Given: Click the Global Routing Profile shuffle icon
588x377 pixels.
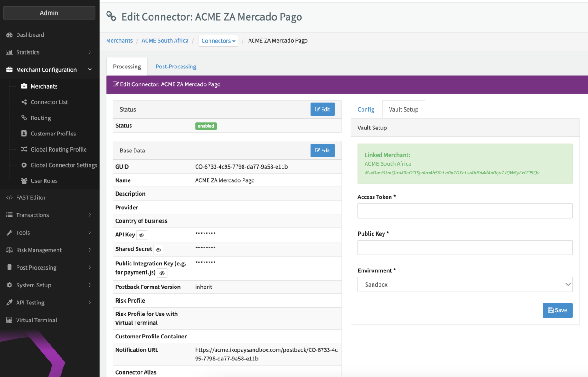Looking at the screenshot, I should (24, 149).
